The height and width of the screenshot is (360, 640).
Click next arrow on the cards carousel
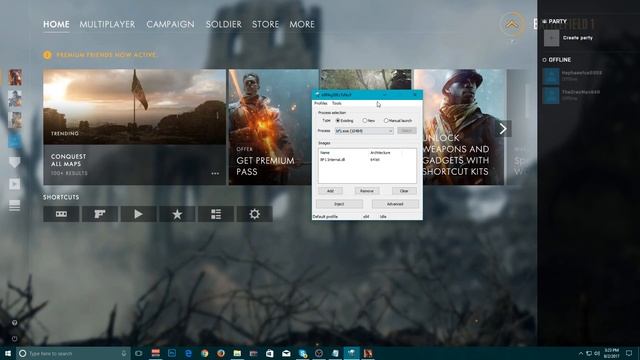[x=503, y=129]
